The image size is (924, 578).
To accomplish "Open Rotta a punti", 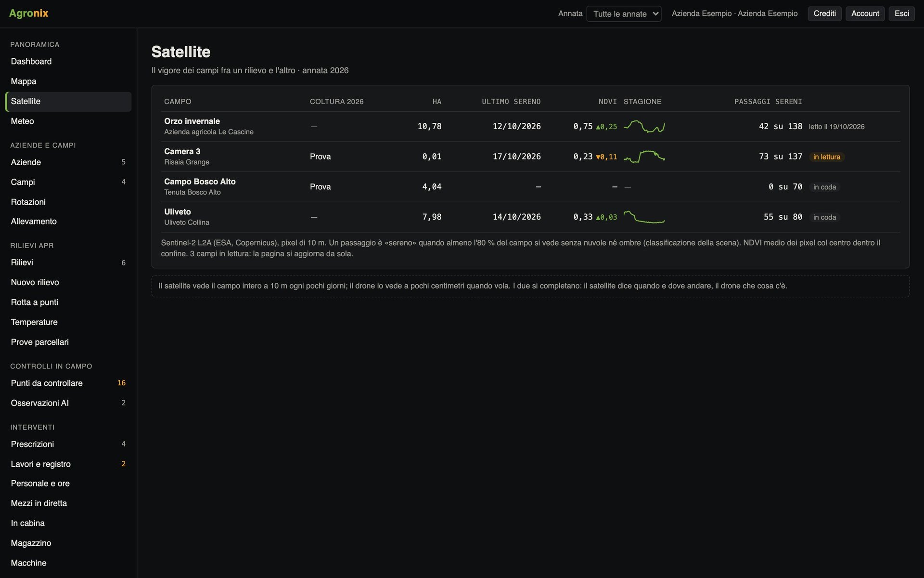I will (x=68, y=302).
